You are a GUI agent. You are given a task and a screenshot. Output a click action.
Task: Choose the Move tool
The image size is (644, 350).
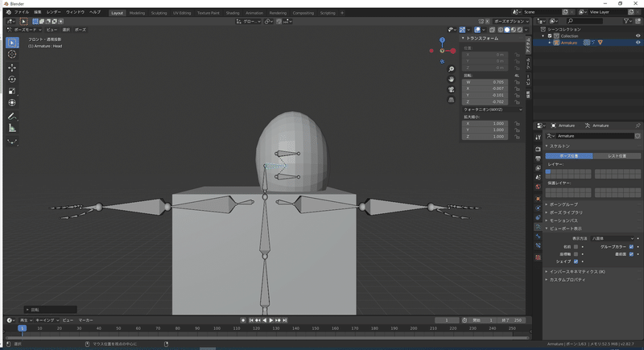pos(12,68)
